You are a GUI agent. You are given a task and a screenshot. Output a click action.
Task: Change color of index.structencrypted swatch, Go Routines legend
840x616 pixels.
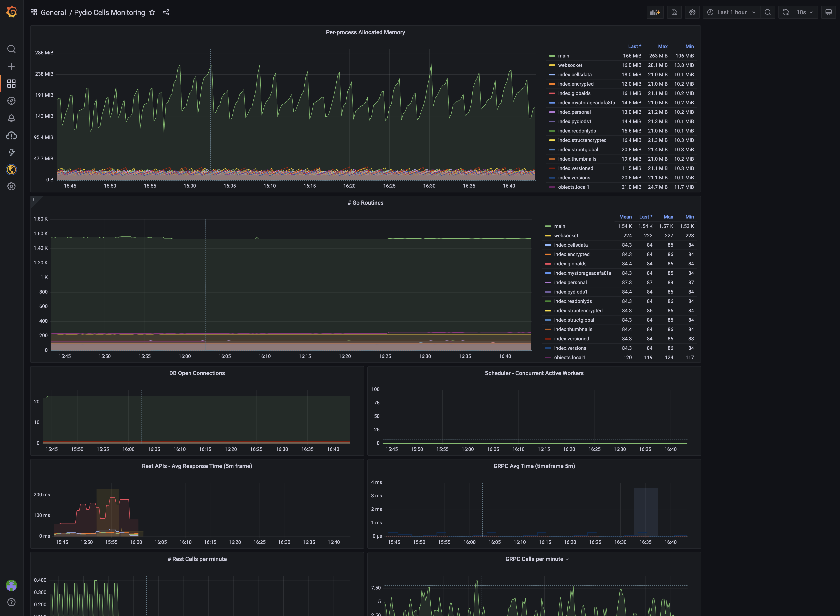point(548,311)
